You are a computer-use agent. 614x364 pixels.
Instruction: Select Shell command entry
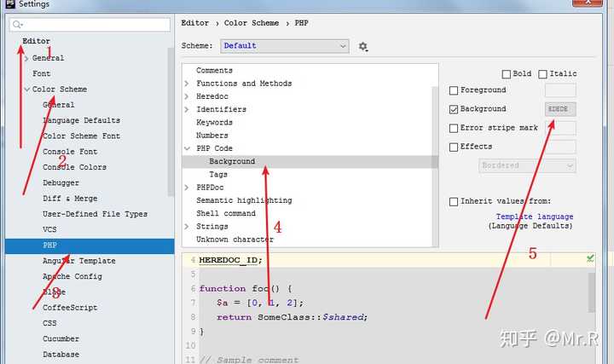(x=225, y=213)
